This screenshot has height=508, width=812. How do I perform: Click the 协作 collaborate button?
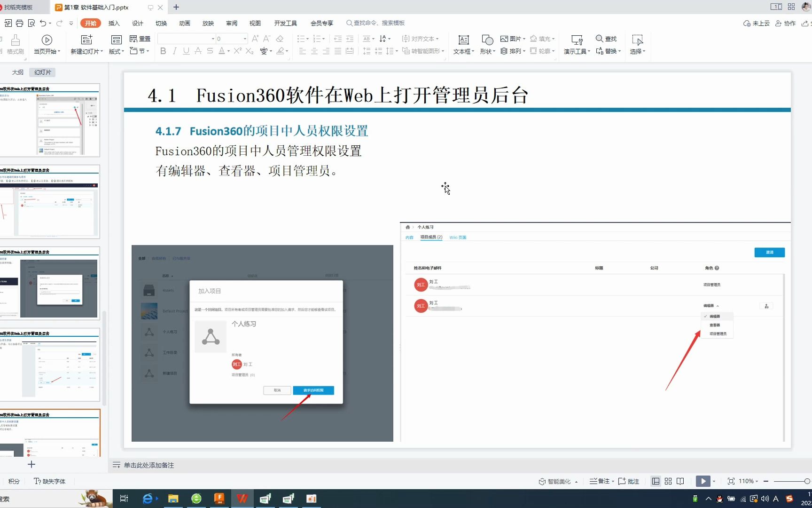(x=786, y=23)
